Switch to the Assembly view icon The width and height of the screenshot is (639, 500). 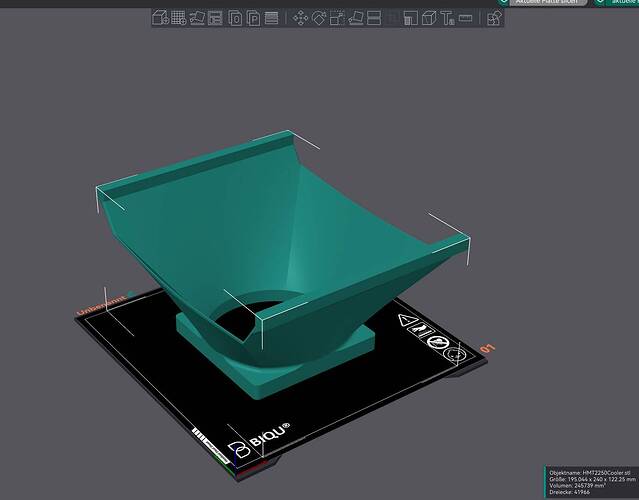(x=494, y=18)
